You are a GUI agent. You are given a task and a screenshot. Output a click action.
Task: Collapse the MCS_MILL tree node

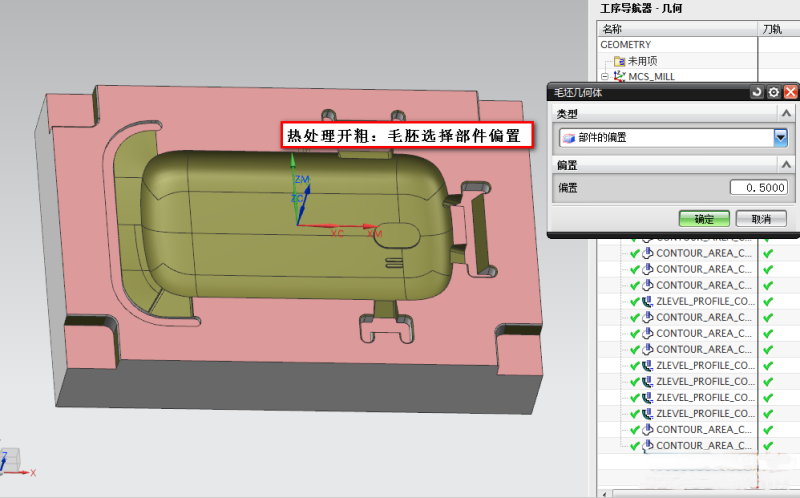pos(605,76)
